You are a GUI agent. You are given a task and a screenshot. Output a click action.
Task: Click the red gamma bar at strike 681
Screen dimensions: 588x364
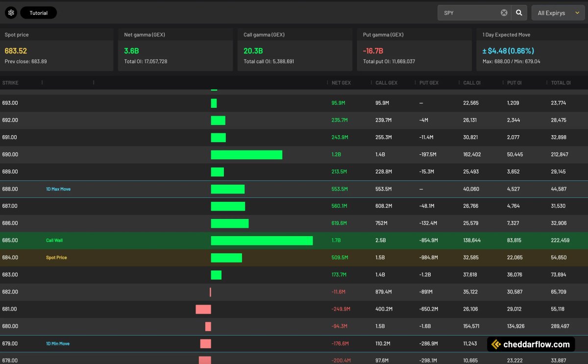204,309
